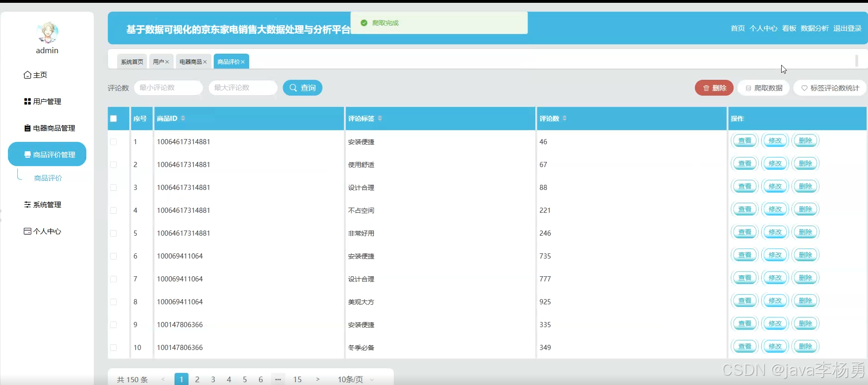Click 评论数 value 925
The height and width of the screenshot is (385, 868).
pos(545,302)
